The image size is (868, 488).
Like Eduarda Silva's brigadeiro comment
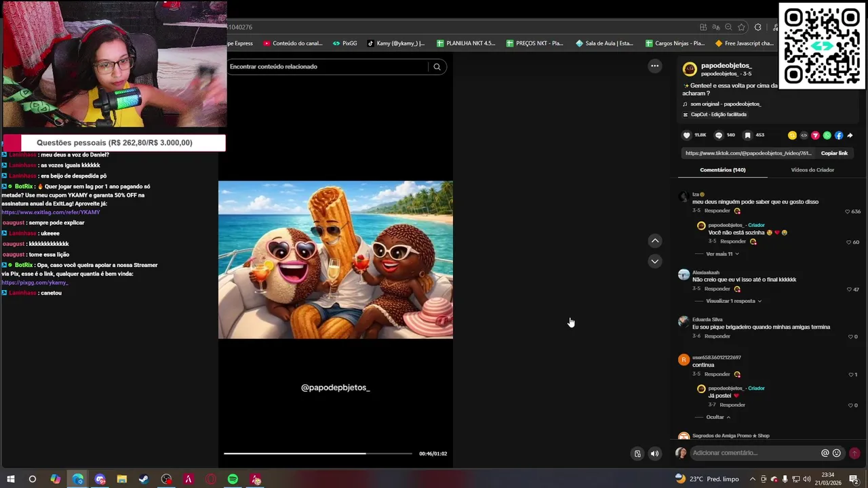point(850,337)
